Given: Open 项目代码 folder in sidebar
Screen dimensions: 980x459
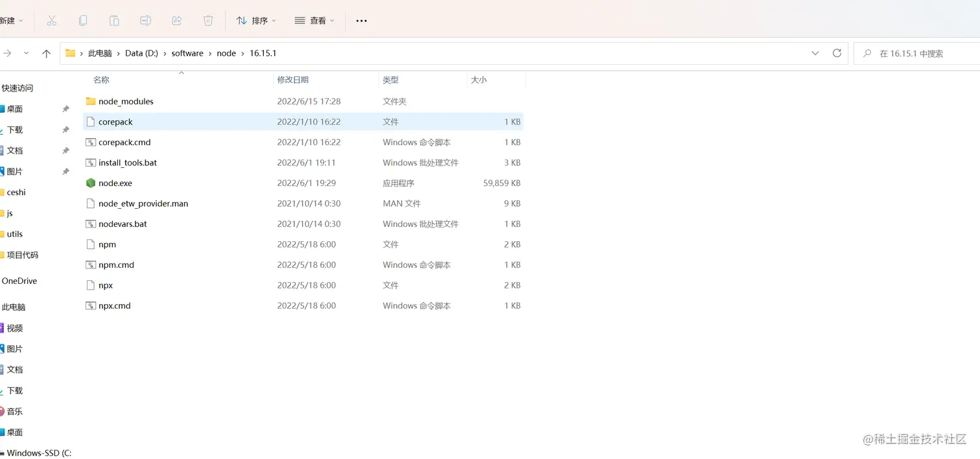Looking at the screenshot, I should pos(23,255).
